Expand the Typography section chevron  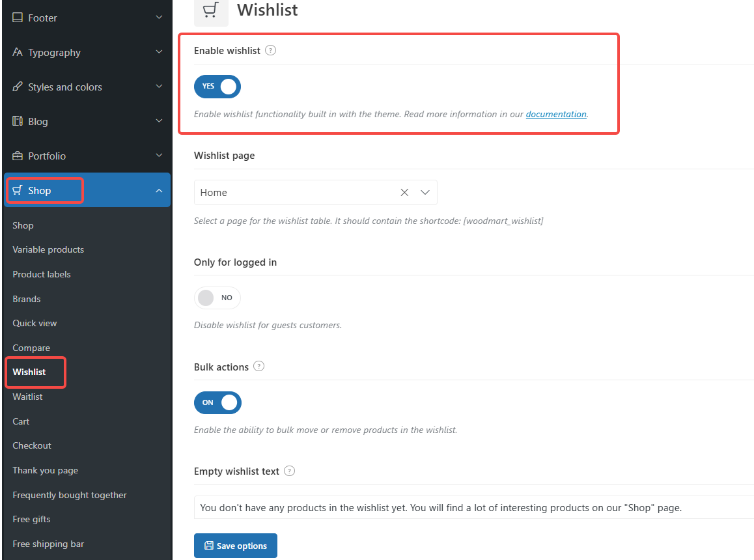click(x=159, y=52)
